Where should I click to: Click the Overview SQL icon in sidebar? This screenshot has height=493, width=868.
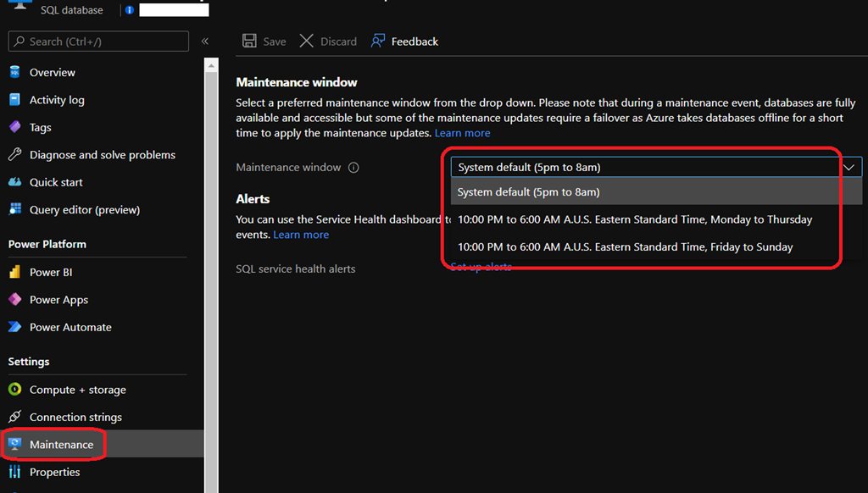coord(14,72)
